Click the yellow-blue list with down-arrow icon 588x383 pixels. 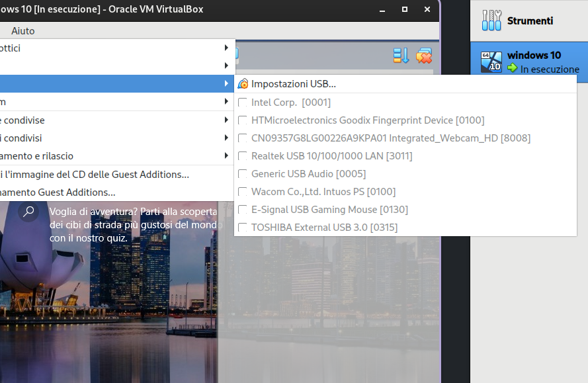pos(401,56)
